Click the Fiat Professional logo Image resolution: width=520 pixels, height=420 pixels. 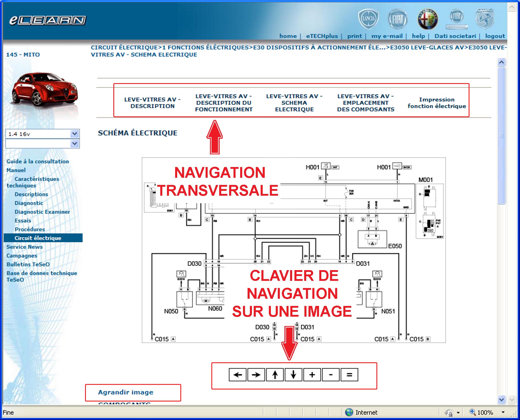[457, 19]
